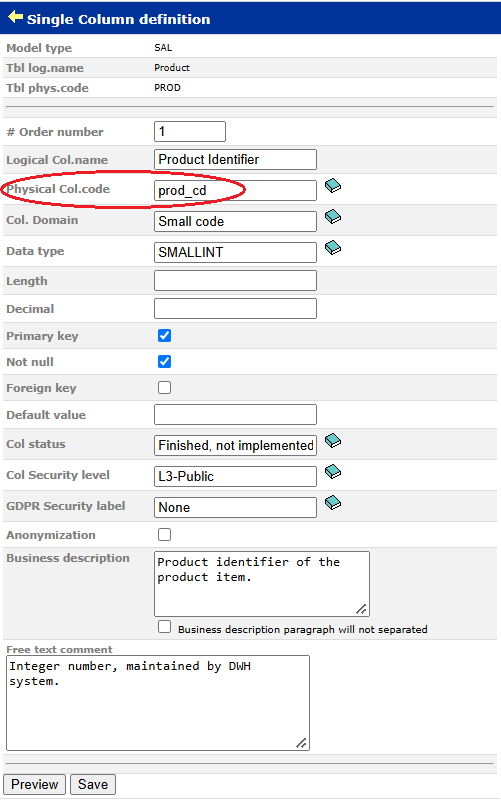Click the Preview button
The image size is (501, 801).
[35, 785]
